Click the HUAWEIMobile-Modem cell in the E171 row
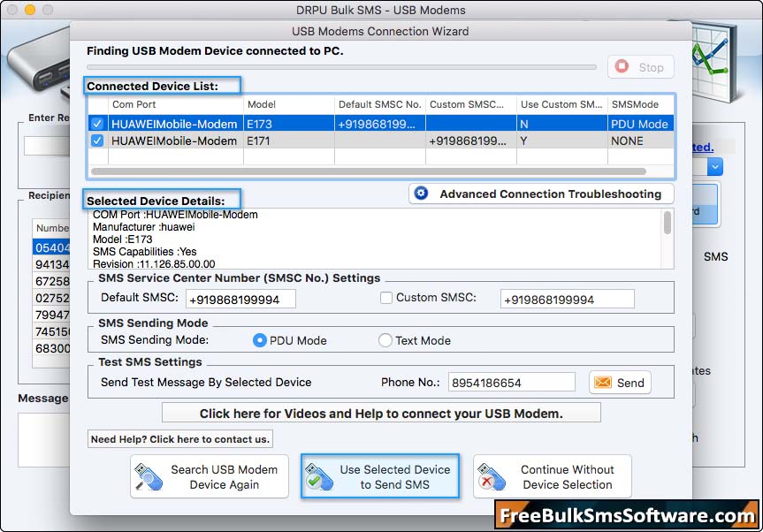Viewport: 763px width, 532px height. 174,141
